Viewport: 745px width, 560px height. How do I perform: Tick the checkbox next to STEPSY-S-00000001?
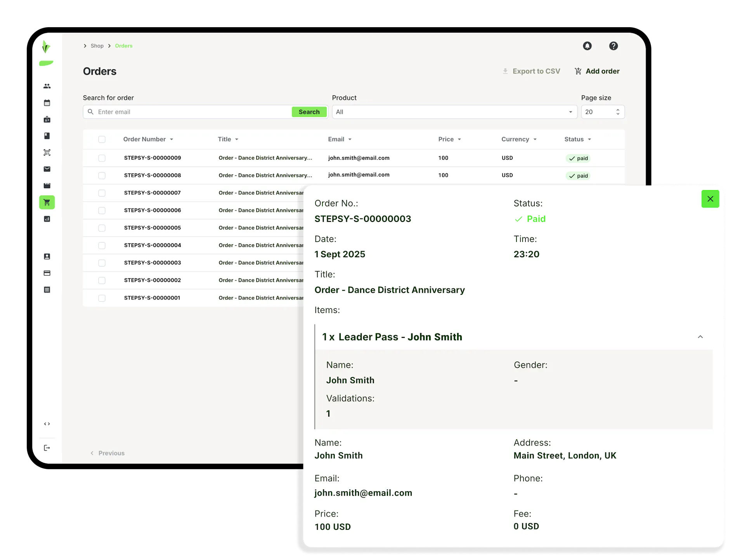102,298
